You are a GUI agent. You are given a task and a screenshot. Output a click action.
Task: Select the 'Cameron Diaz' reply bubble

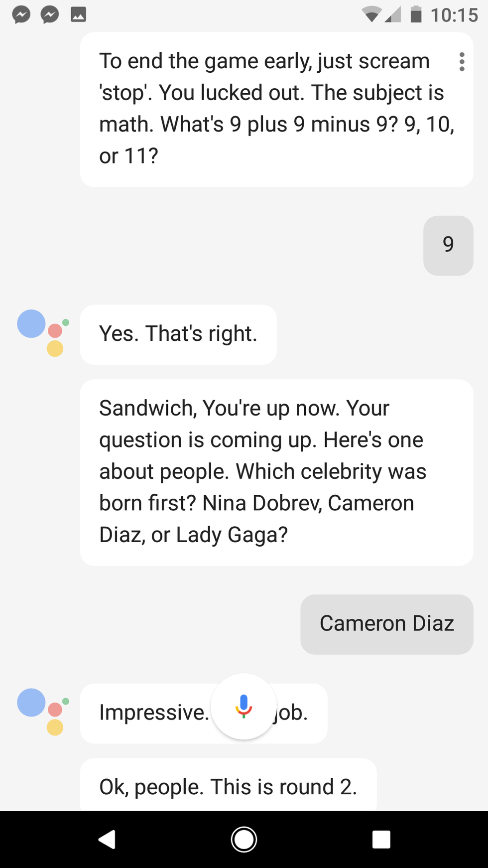386,624
